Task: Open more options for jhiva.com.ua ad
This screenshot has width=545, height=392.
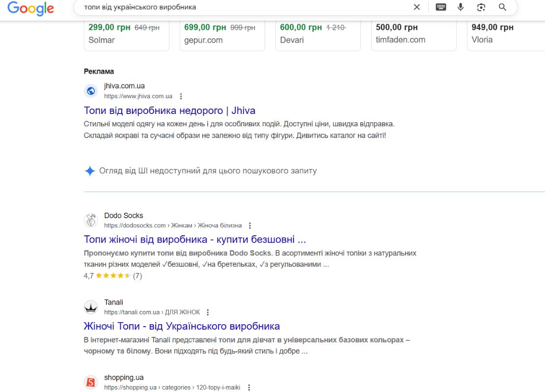Action: click(181, 96)
